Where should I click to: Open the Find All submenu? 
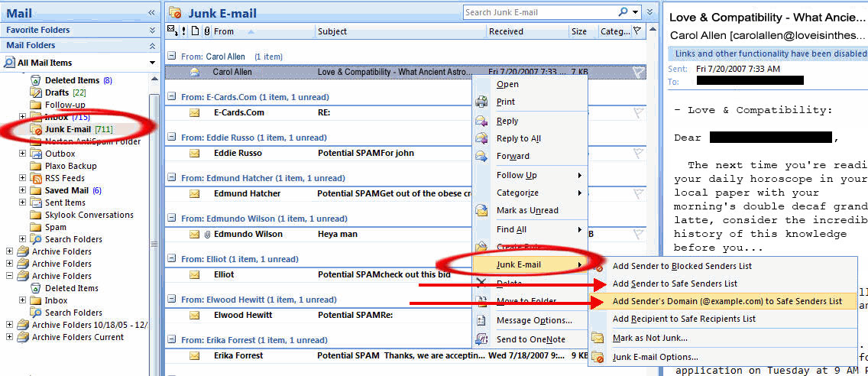coord(530,229)
